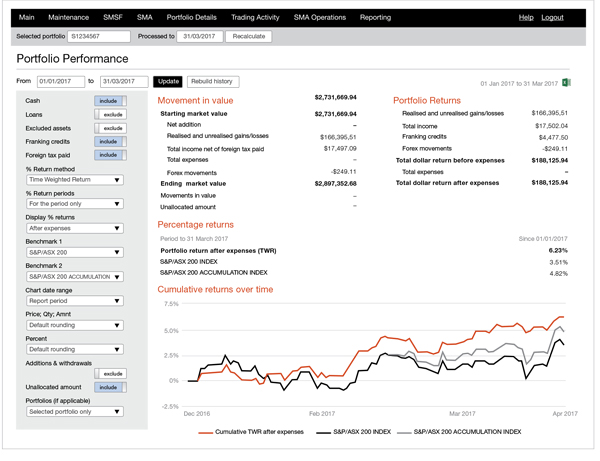Click the Update button
Viewport: 600px width, 461px height.
click(x=168, y=81)
